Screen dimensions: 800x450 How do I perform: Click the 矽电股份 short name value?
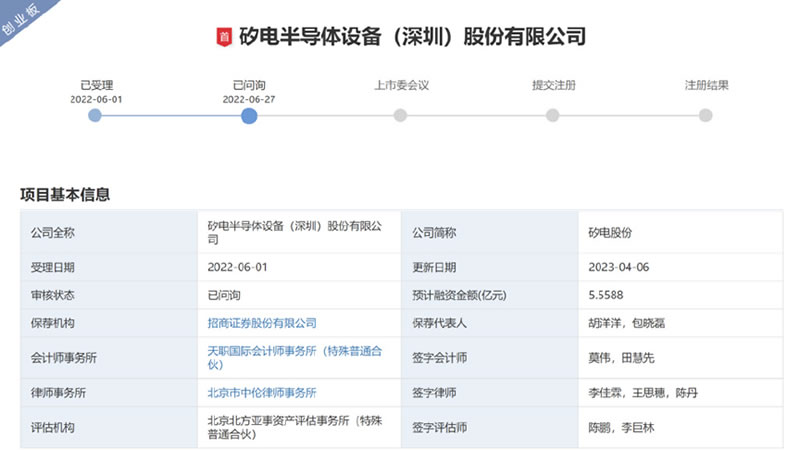point(610,233)
